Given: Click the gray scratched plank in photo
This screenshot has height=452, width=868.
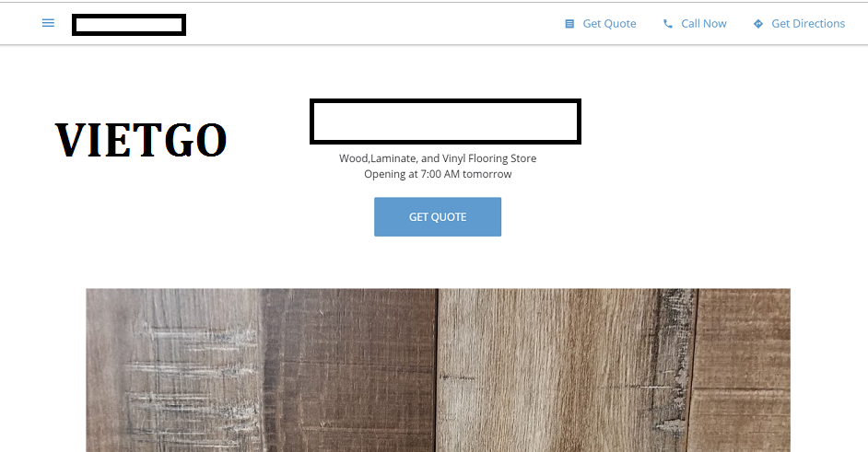Looking at the screenshot, I should [174, 370].
